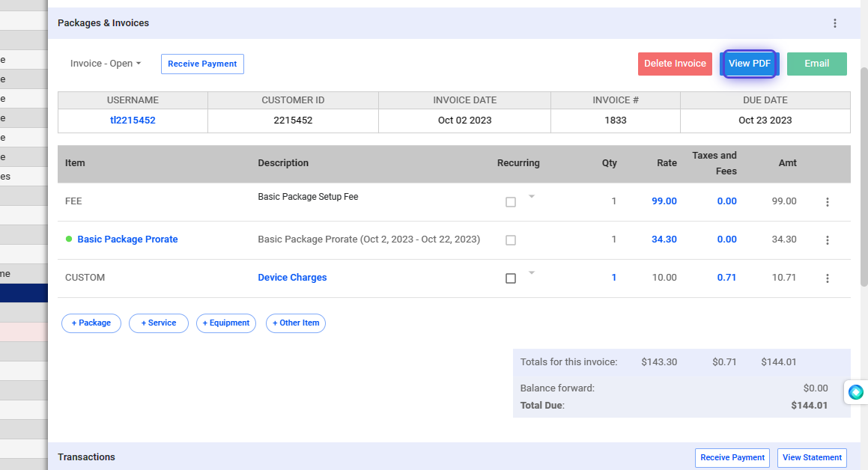Image resolution: width=868 pixels, height=470 pixels.
Task: Send the invoice via Email button
Action: [x=816, y=64]
